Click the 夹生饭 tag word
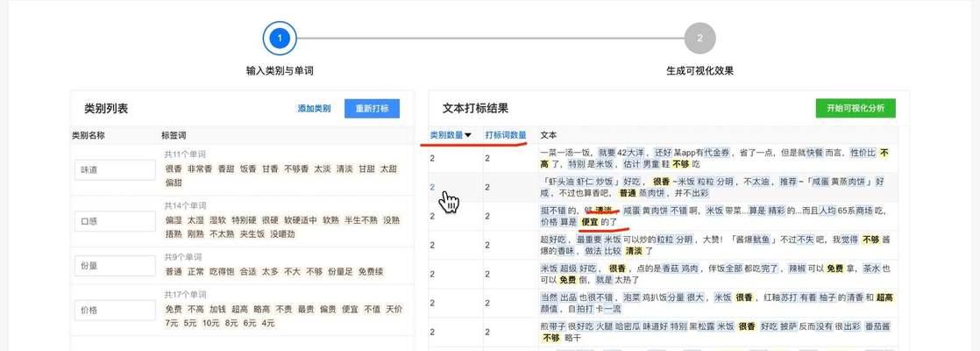 coord(252,234)
